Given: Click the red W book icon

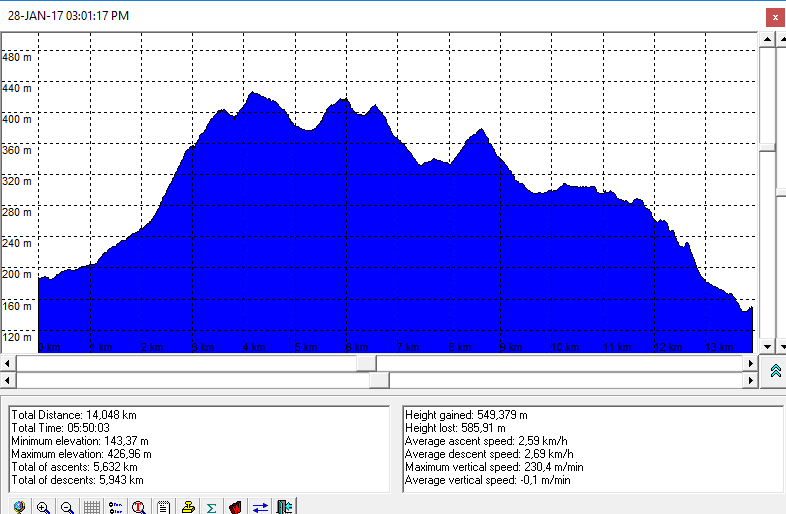Looking at the screenshot, I should [x=235, y=506].
